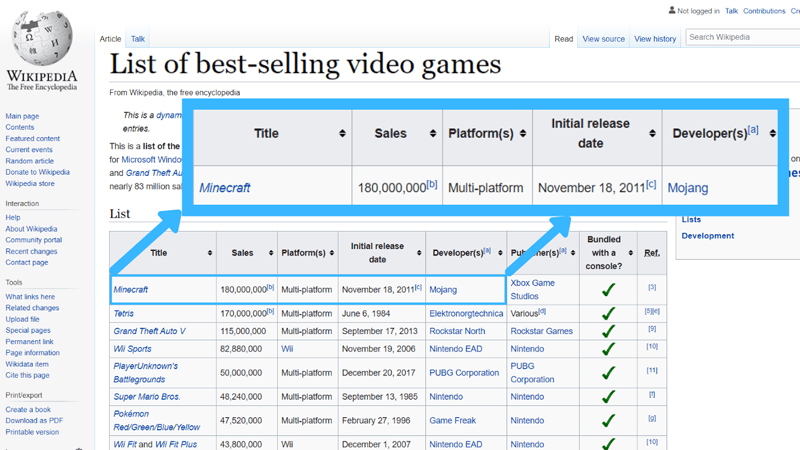800x450 pixels.
Task: Go to Main page in sidebar
Action: (x=22, y=116)
